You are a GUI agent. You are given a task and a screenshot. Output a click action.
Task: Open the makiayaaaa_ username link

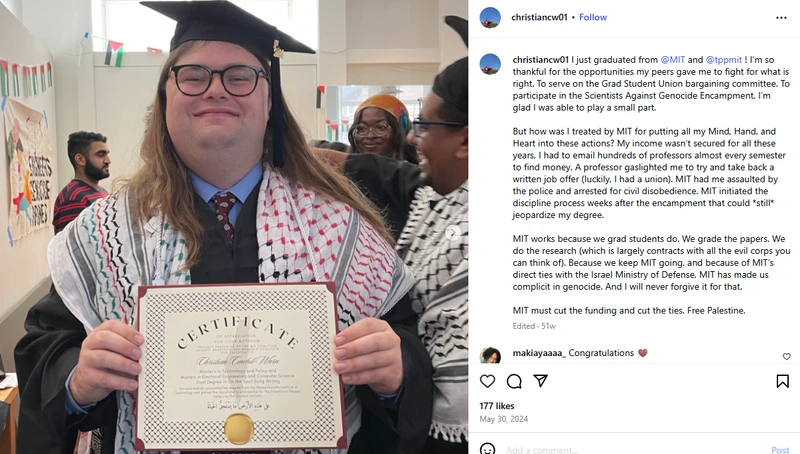[539, 353]
